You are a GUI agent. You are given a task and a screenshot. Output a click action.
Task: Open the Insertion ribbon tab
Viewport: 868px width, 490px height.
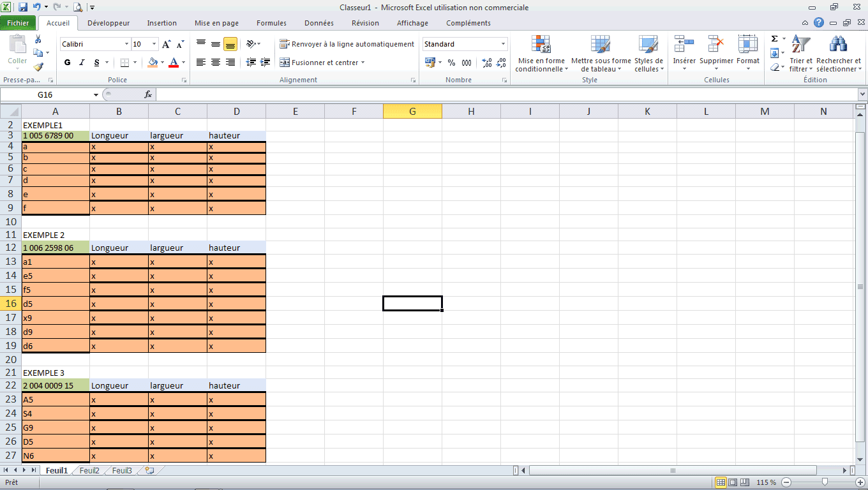pyautogui.click(x=161, y=23)
